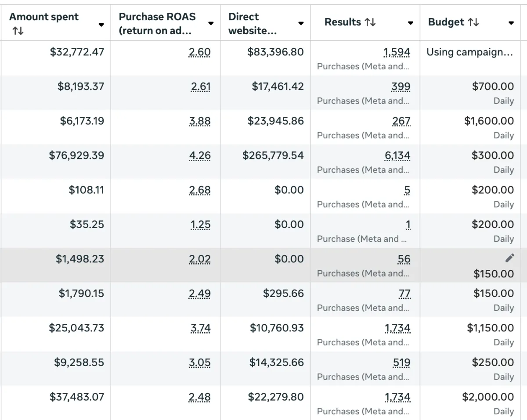Click the pencil edit icon in Budget column
The width and height of the screenshot is (527, 420).
click(509, 258)
